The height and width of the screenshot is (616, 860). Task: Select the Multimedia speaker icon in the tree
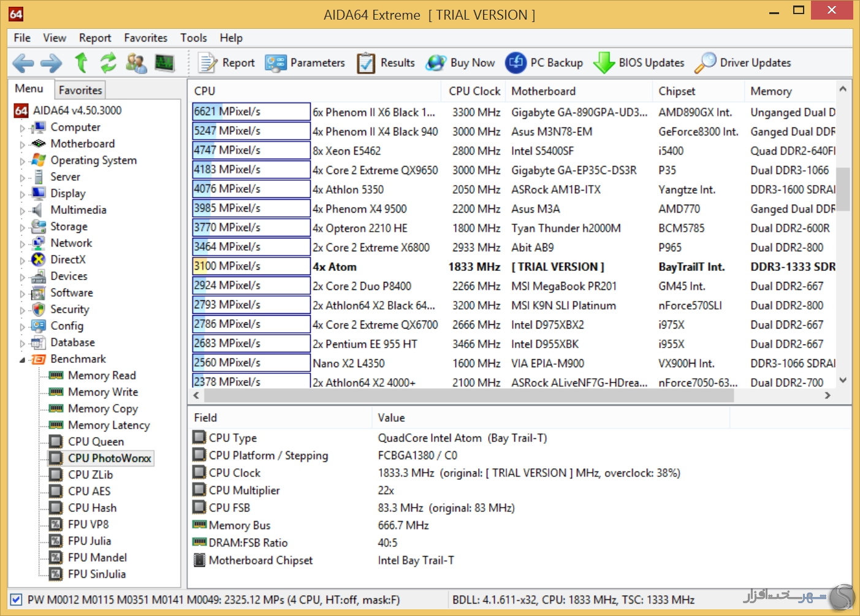coord(38,210)
